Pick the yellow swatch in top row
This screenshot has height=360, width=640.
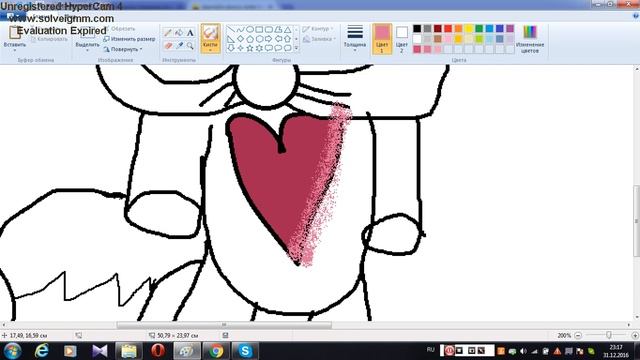[469, 29]
